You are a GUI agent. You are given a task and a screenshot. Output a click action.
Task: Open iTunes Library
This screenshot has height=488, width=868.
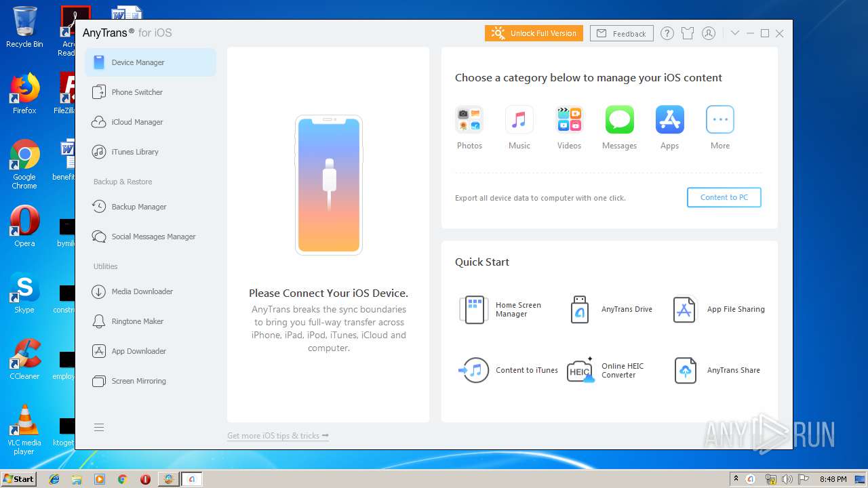[151, 152]
